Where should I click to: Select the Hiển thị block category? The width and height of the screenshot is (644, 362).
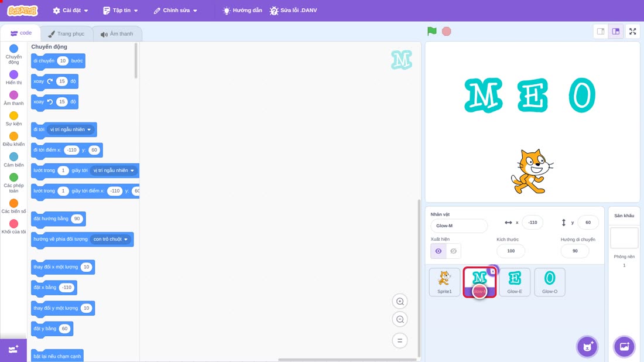(13, 78)
